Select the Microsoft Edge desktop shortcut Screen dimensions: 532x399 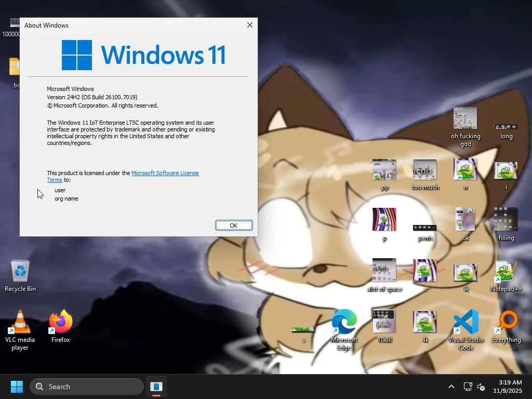tap(344, 330)
